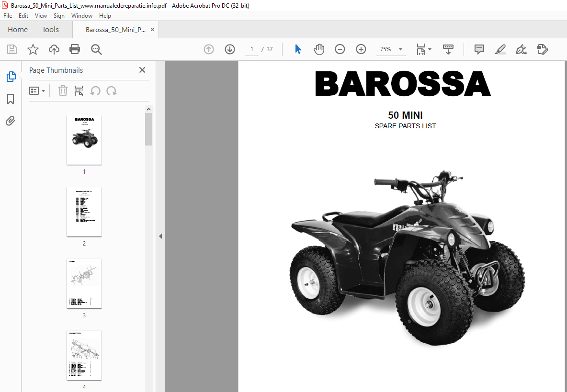Select page 1 thumbnail
Screen dimensions: 567x392
(84, 140)
